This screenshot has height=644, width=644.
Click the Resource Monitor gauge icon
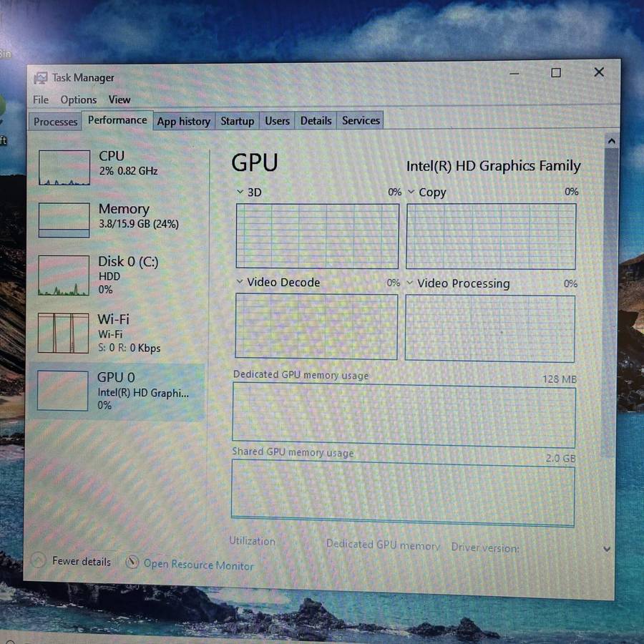[x=132, y=562]
